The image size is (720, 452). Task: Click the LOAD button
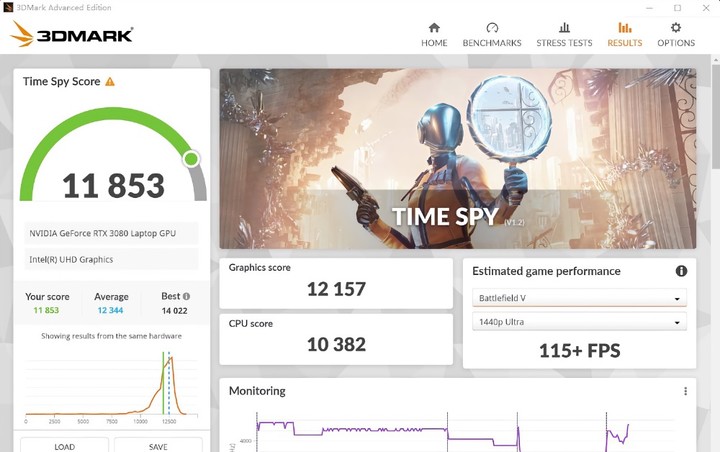click(x=64, y=446)
